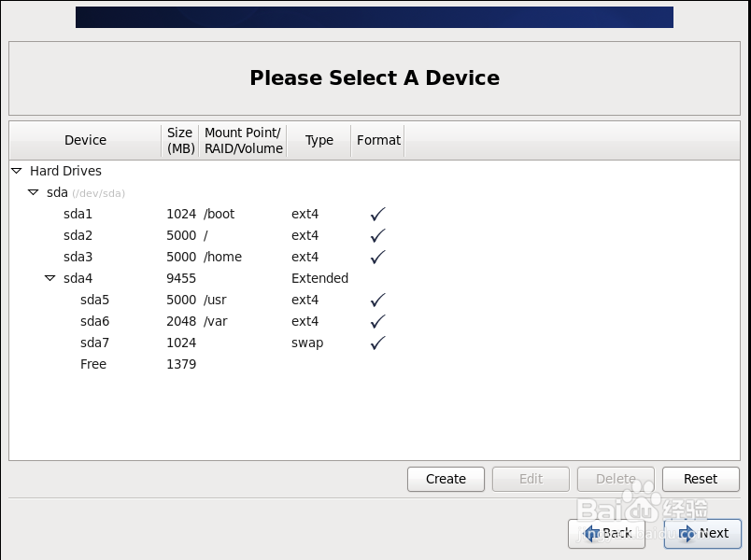The image size is (751, 560).
Task: Click the swap type cell
Action: click(x=307, y=343)
